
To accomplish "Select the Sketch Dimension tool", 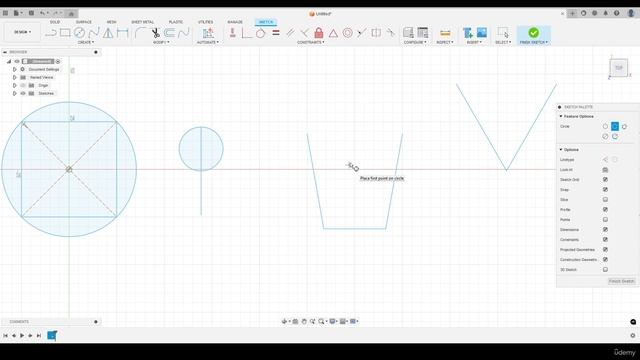I will (122, 33).
